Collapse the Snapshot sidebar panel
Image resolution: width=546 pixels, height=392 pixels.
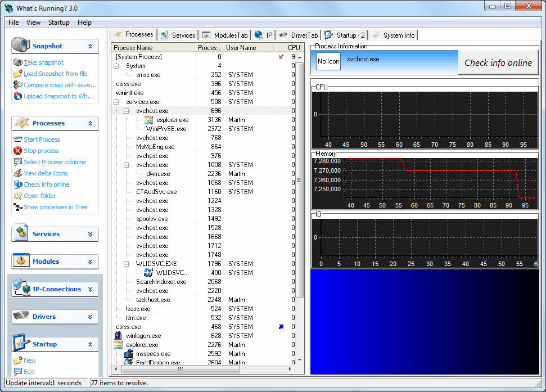coord(90,46)
